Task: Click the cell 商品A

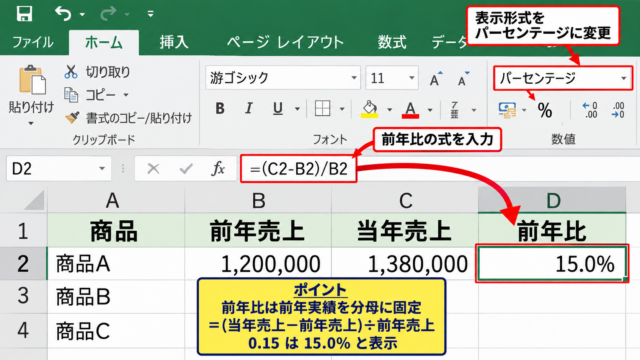Action: pos(116,264)
